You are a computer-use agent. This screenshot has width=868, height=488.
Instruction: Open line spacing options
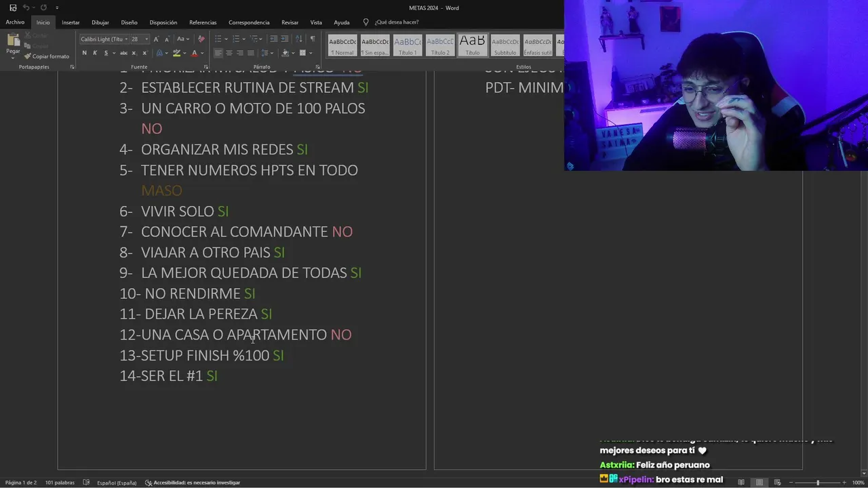[265, 53]
